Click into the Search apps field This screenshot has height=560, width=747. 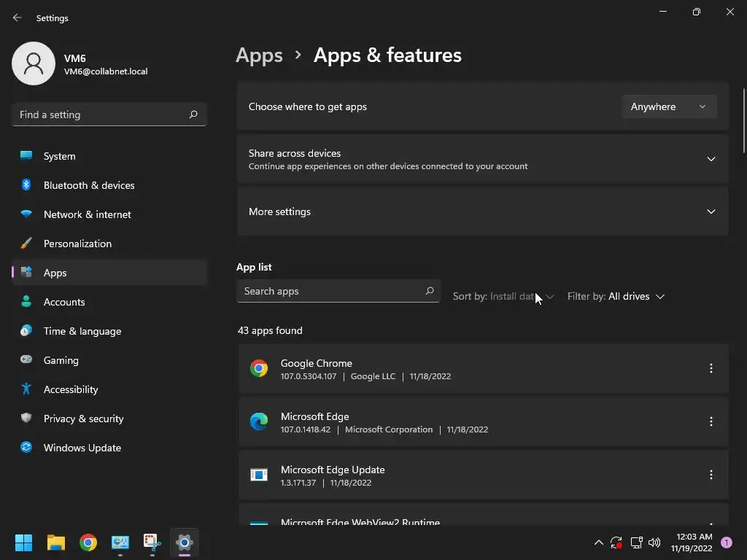click(338, 291)
